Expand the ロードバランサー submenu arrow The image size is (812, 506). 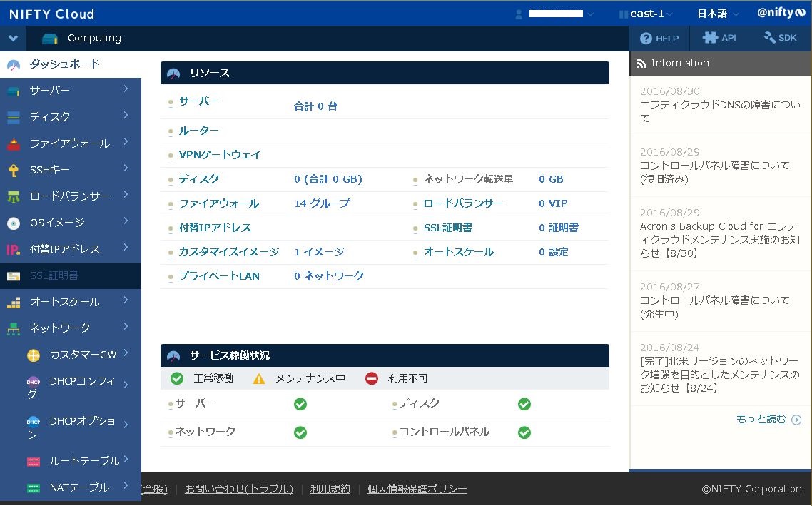click(x=126, y=195)
